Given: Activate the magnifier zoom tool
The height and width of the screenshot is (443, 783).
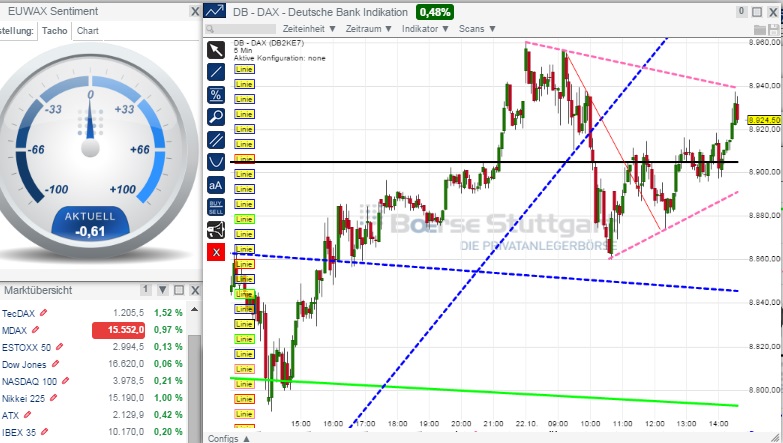Looking at the screenshot, I should click(x=216, y=117).
